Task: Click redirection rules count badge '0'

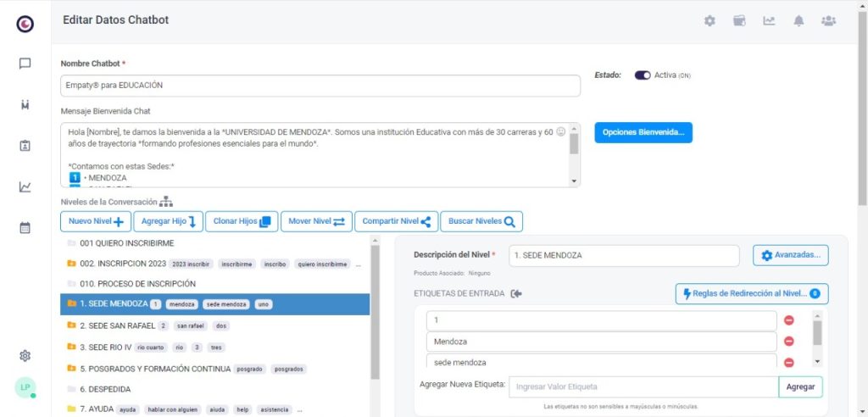Action: [815, 293]
